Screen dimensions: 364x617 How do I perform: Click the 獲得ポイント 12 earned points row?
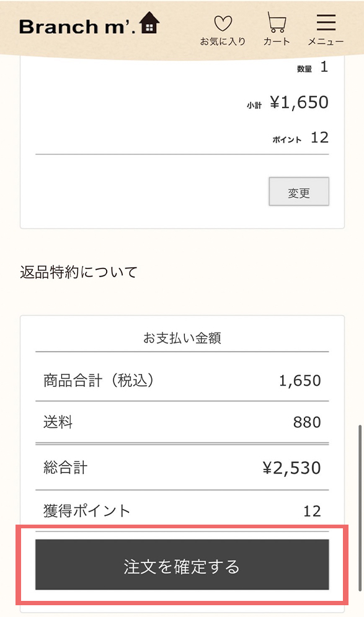(182, 510)
